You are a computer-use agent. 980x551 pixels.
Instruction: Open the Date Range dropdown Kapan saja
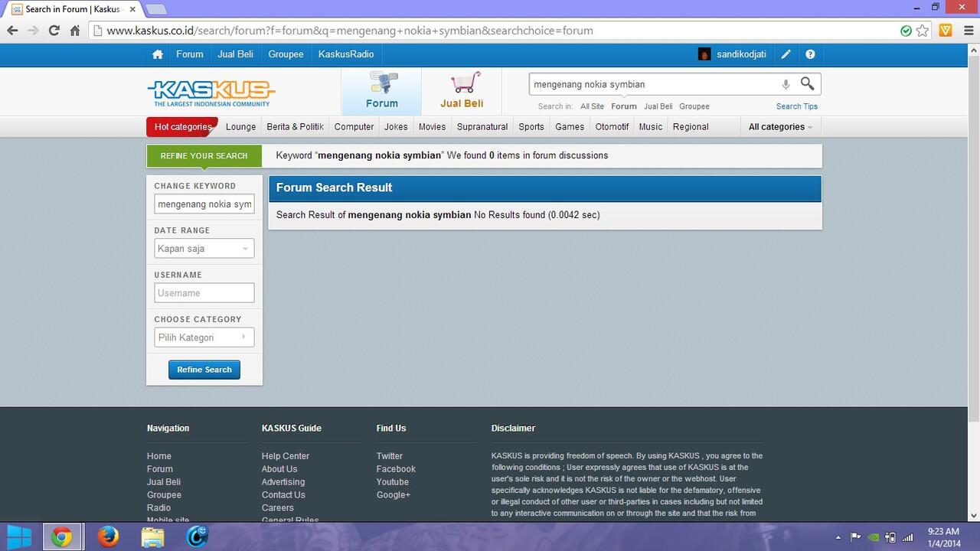pos(204,249)
